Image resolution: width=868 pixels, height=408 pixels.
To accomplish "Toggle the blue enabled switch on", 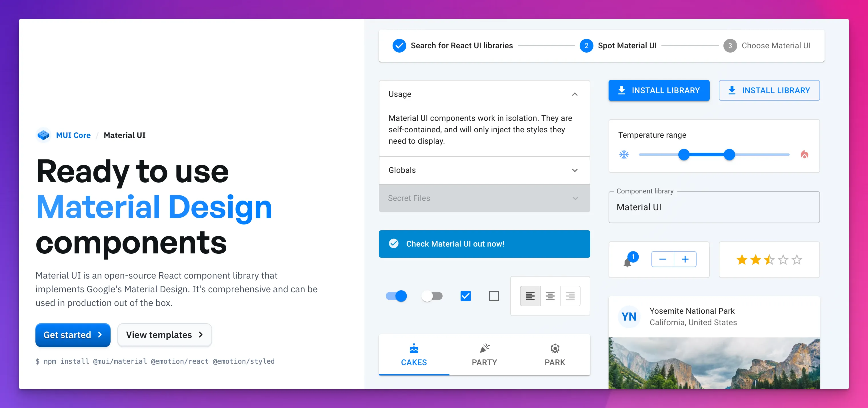I will coord(396,296).
